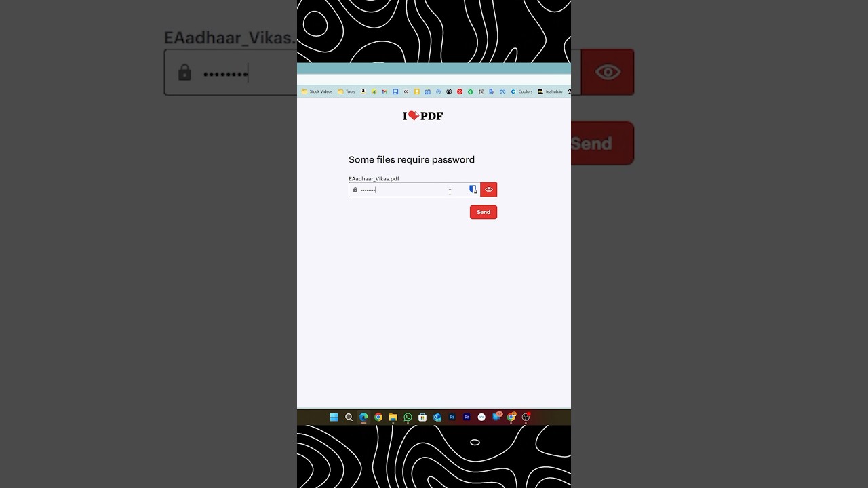Image resolution: width=868 pixels, height=488 pixels.
Task: Click the EAadhaar_Vikas.pdf file name label
Action: [374, 179]
